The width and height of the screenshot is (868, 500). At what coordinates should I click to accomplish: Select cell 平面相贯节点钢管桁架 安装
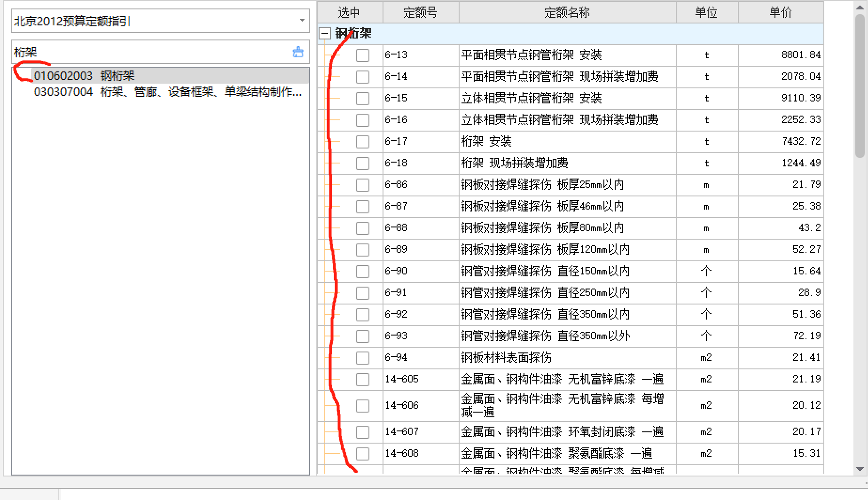(567, 55)
